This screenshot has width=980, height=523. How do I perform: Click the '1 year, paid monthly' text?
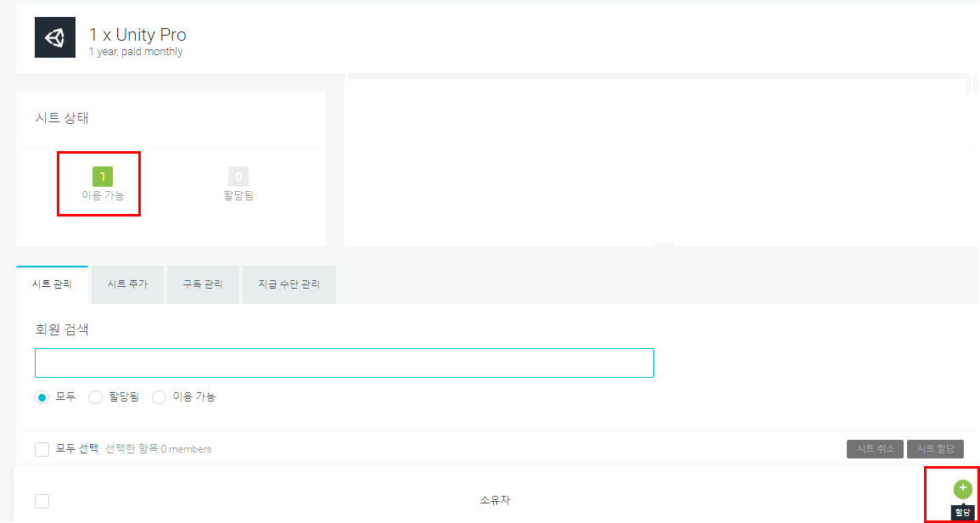point(136,52)
